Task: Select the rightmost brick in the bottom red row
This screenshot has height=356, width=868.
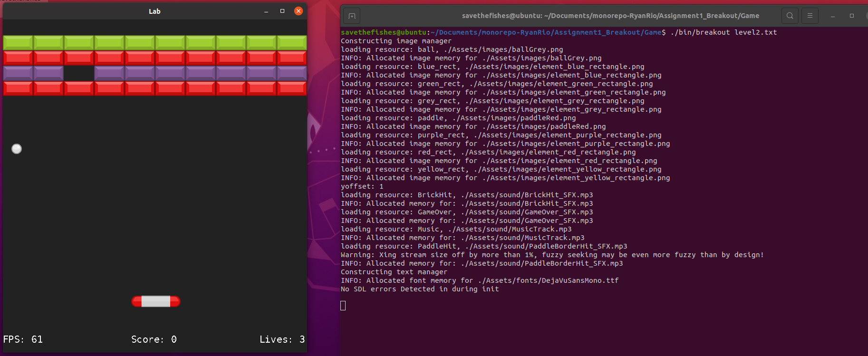Action: [x=292, y=88]
